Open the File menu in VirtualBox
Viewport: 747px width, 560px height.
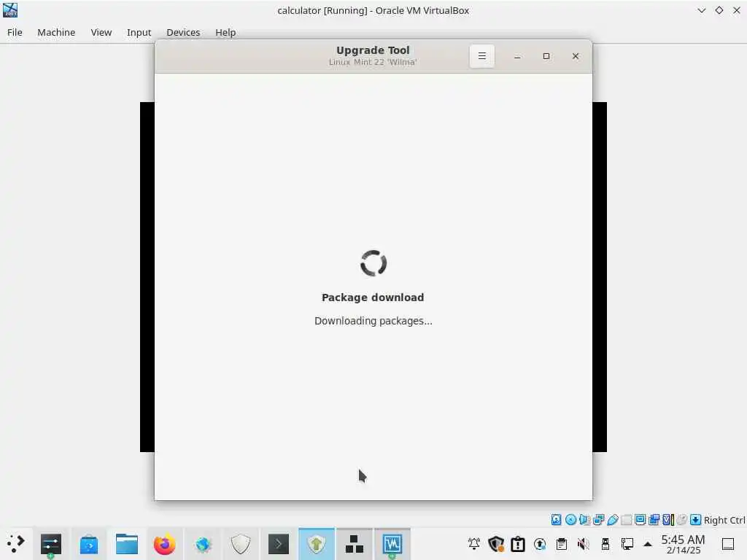(15, 32)
